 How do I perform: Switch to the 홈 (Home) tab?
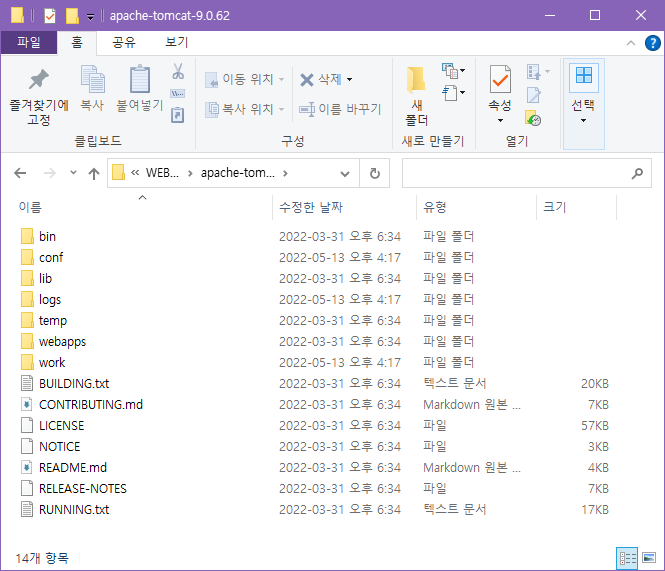point(77,42)
